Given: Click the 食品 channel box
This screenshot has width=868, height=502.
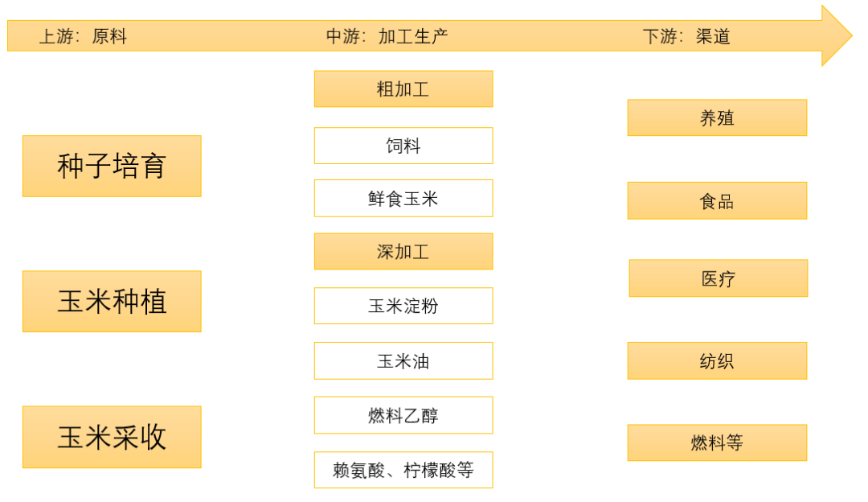Looking at the screenshot, I should pyautogui.click(x=717, y=200).
